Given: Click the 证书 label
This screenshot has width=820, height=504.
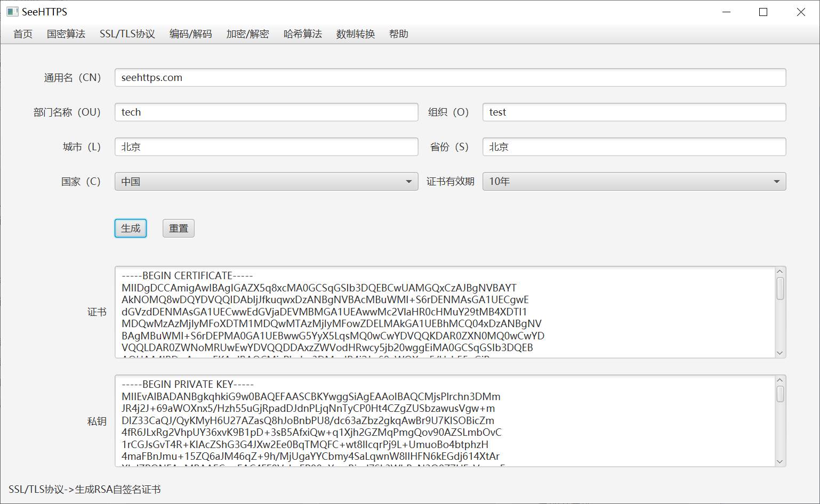Looking at the screenshot, I should click(x=97, y=312).
